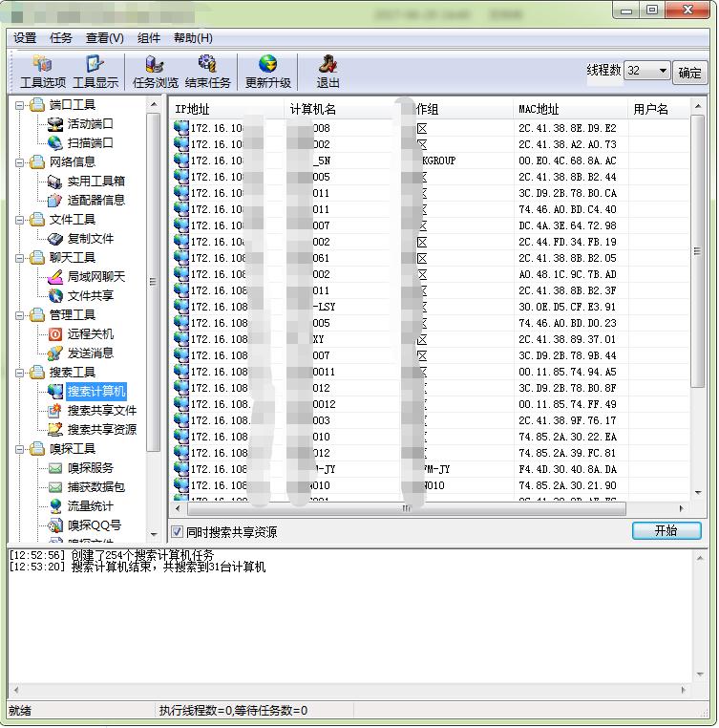Viewport: 719px width, 728px height.
Task: Sort by IP地址 column header
Action: pyautogui.click(x=226, y=109)
